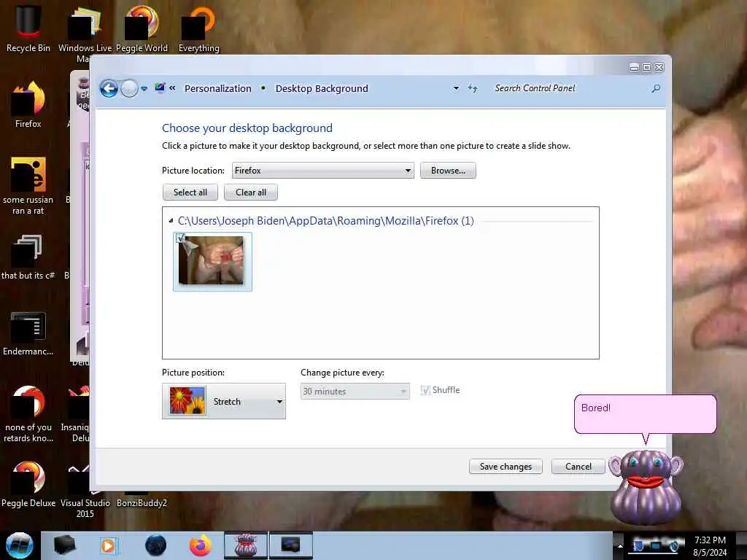
Task: Select the Firefox desktop shortcut
Action: 28,105
